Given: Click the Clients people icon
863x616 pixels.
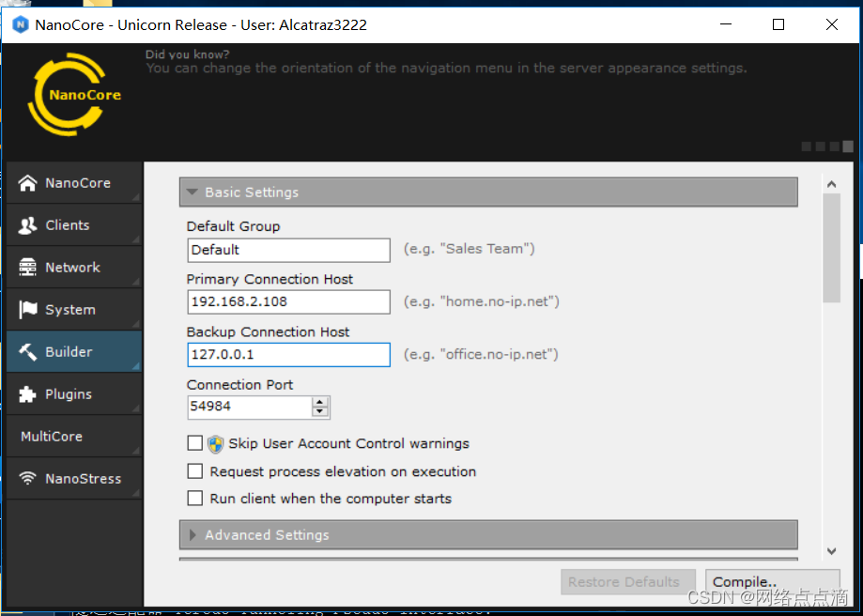Looking at the screenshot, I should 27,225.
